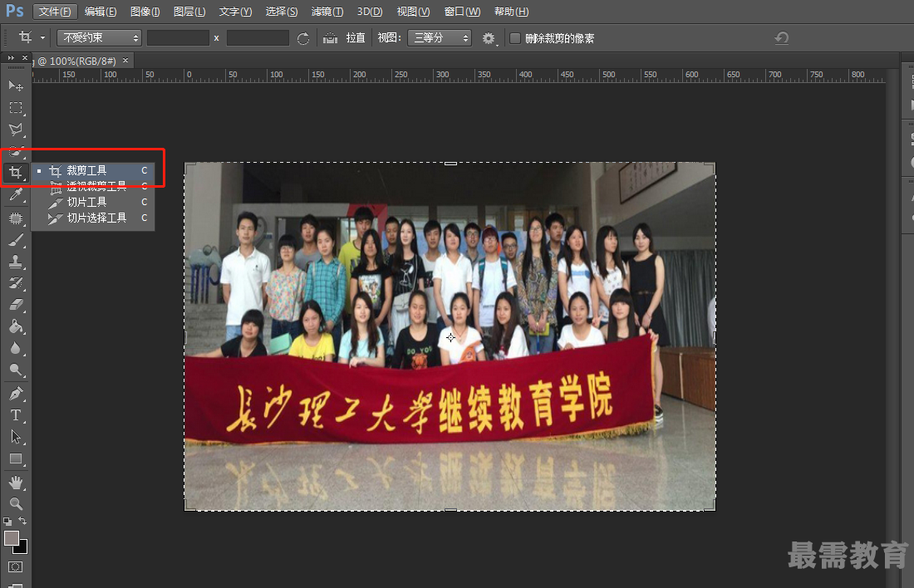914x588 pixels.
Task: Click the bottom-middle crop handle
Action: 450,510
